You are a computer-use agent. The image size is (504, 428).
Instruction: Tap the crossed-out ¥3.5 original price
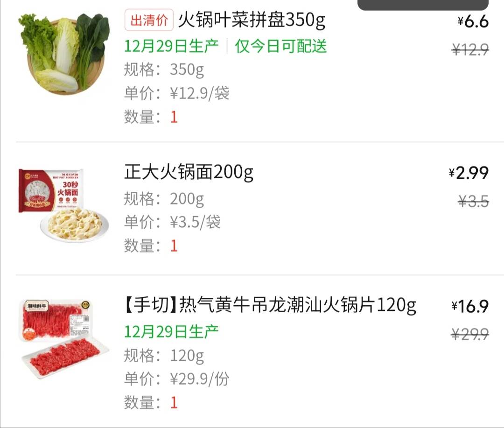(x=474, y=201)
